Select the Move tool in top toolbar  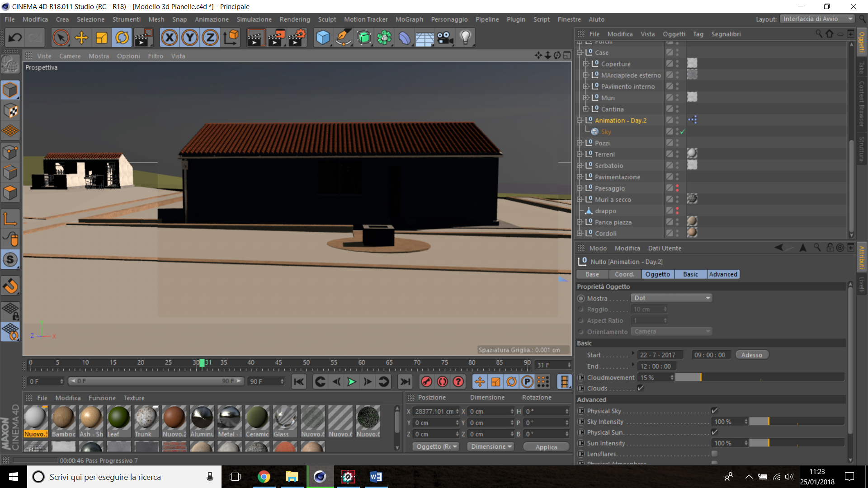click(x=81, y=38)
